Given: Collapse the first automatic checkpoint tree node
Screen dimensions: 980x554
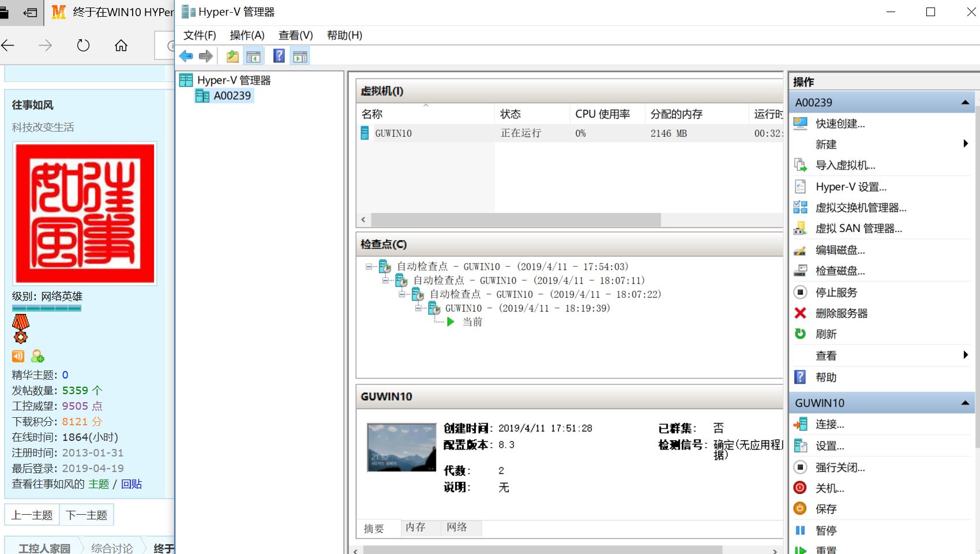Looking at the screenshot, I should point(369,267).
